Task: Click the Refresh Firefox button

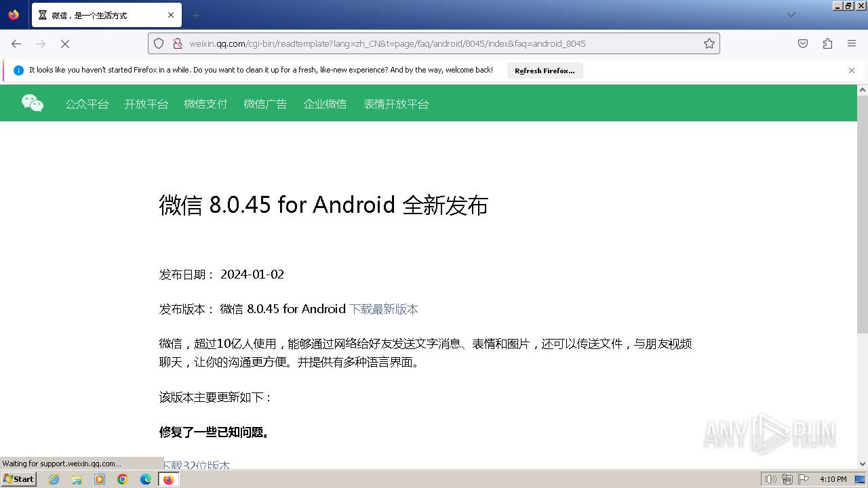Action: pos(545,70)
